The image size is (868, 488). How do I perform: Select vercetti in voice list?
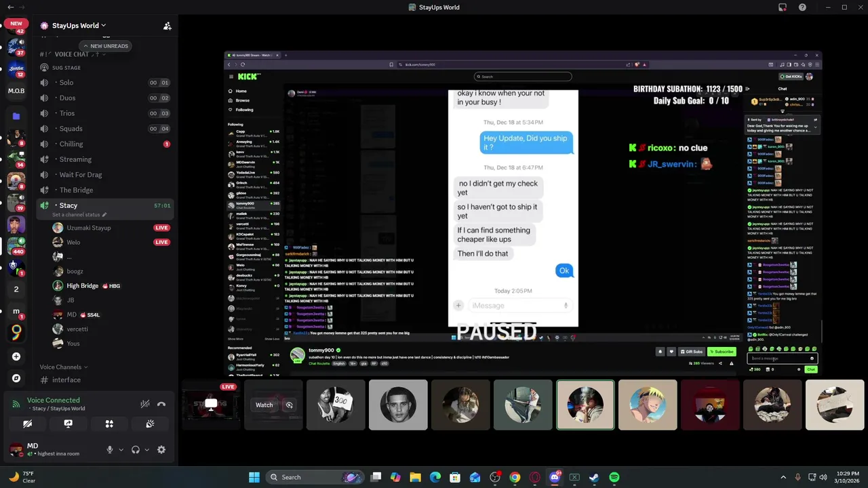111,329
